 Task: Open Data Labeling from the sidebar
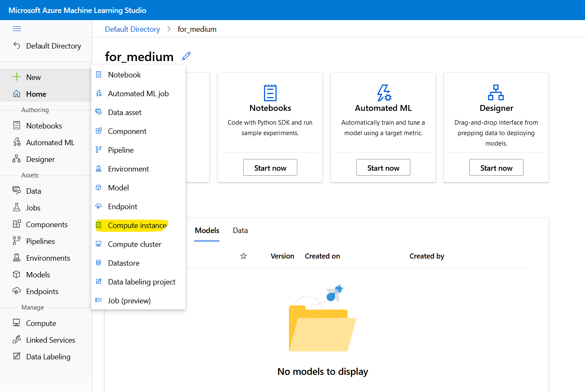click(x=46, y=356)
